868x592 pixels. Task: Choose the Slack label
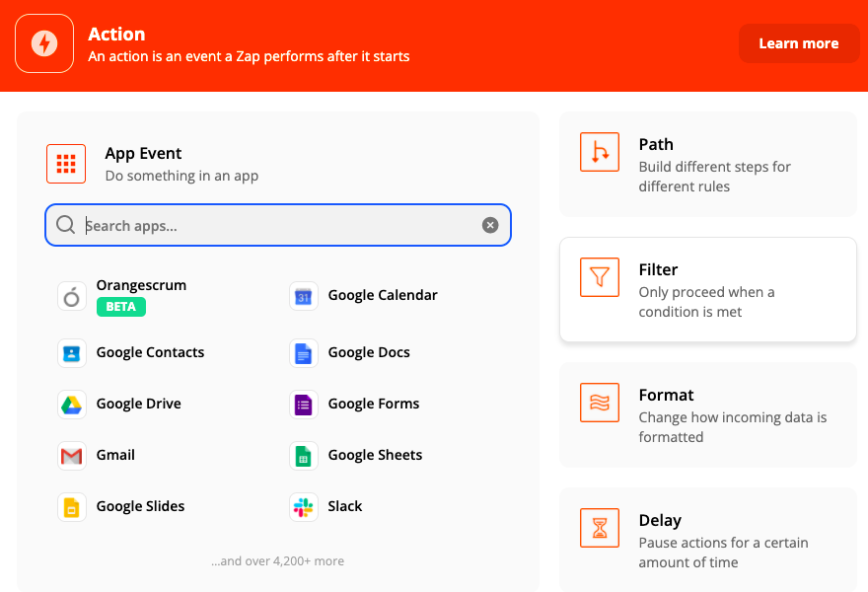click(345, 506)
